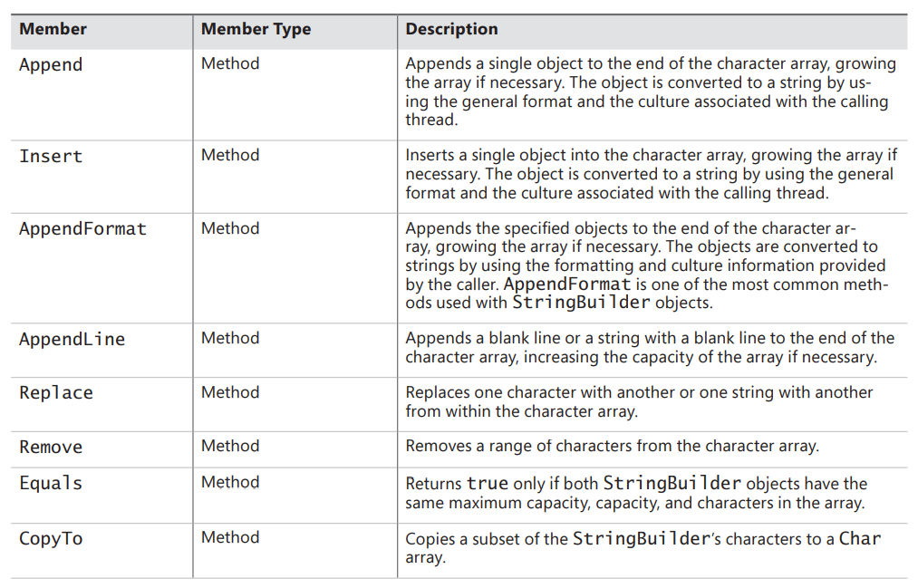Select the AppendLine member name
Image resolution: width=918 pixels, height=588 pixels.
(72, 340)
